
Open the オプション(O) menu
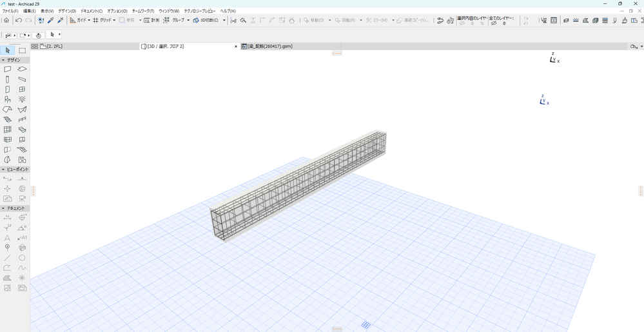point(117,11)
